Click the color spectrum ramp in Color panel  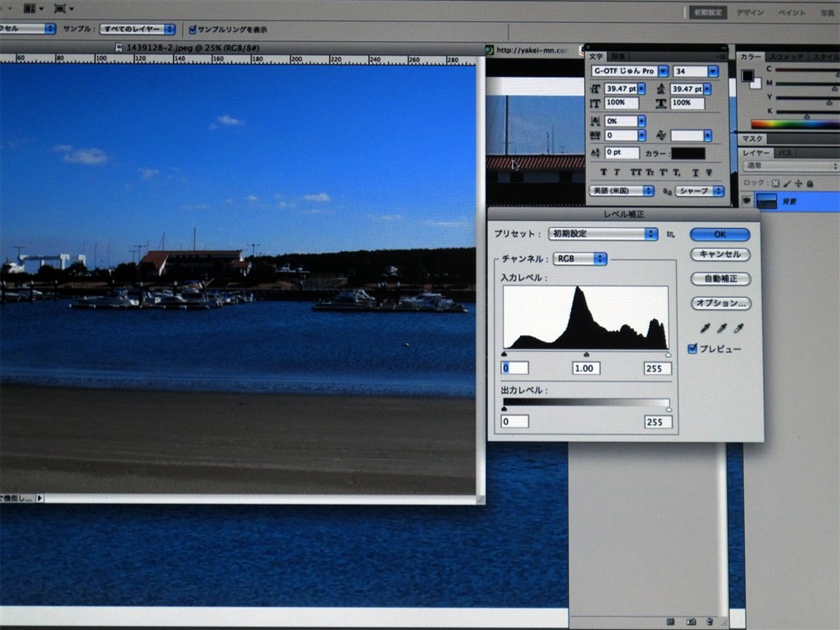point(795,125)
